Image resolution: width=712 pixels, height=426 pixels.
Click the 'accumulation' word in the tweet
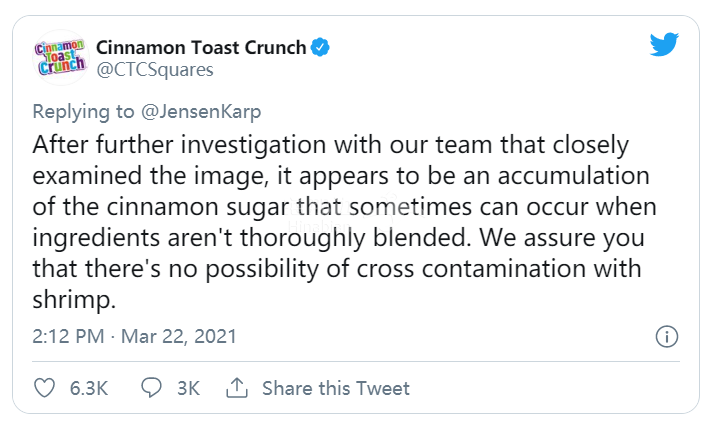574,176
